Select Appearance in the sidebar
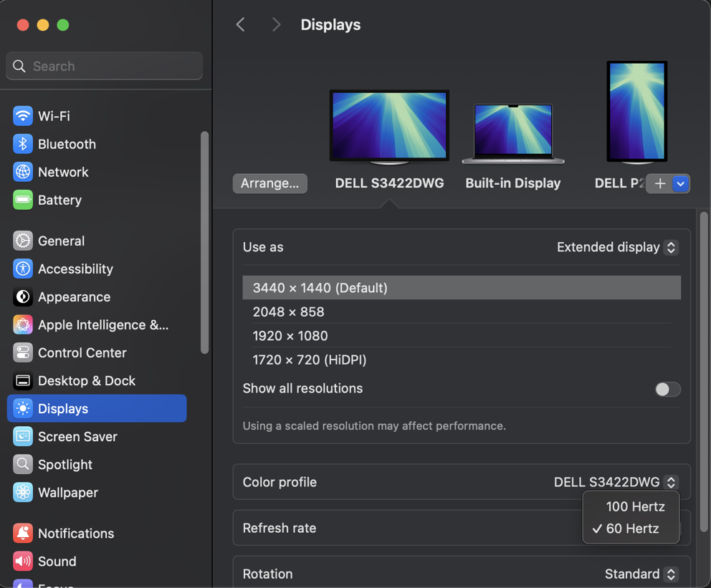Viewport: 711px width, 588px height. (x=73, y=297)
